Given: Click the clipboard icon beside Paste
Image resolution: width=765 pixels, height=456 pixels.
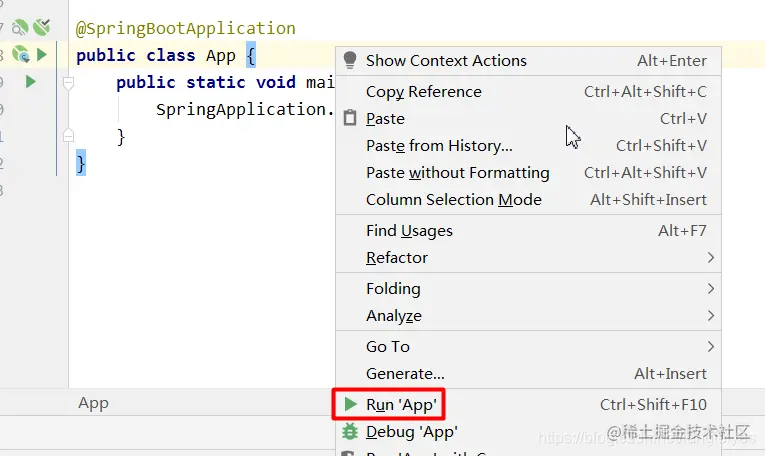Looking at the screenshot, I should (x=350, y=118).
